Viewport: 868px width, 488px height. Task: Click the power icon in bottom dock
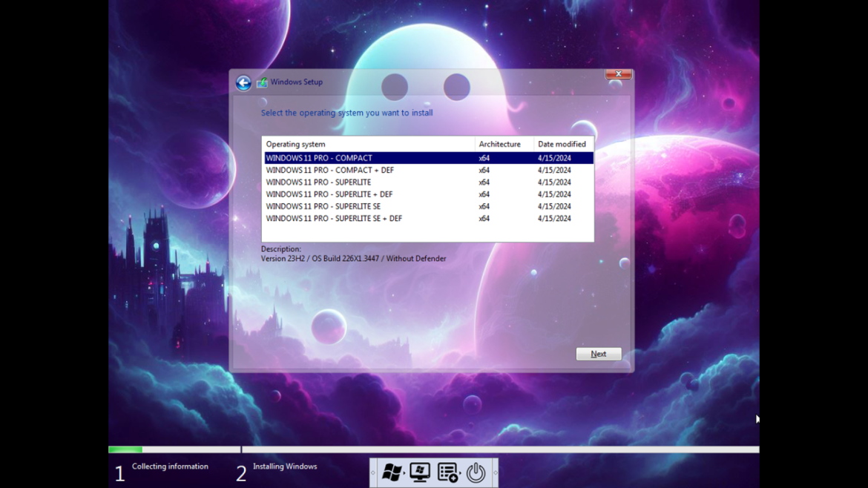coord(476,472)
